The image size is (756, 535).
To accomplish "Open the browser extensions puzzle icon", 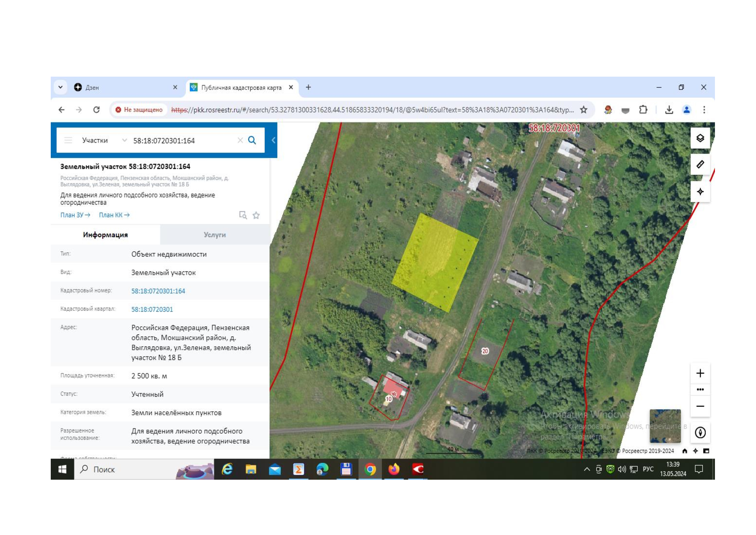I will (643, 110).
